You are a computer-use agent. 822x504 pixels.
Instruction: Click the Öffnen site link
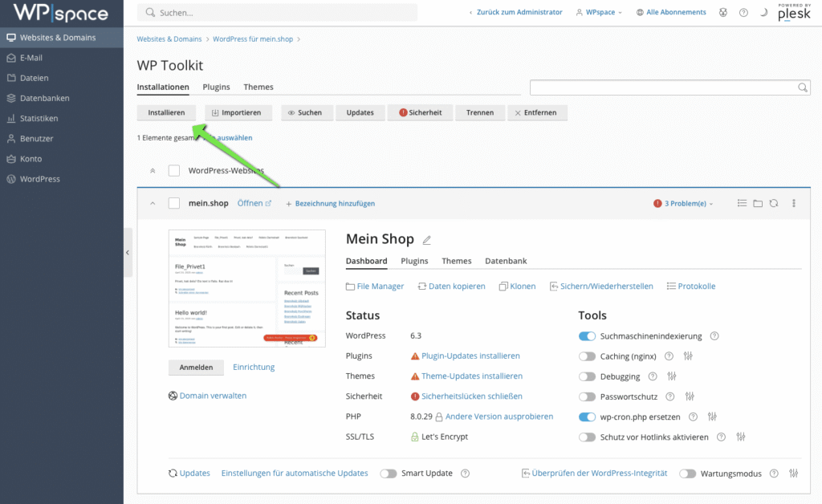click(254, 203)
